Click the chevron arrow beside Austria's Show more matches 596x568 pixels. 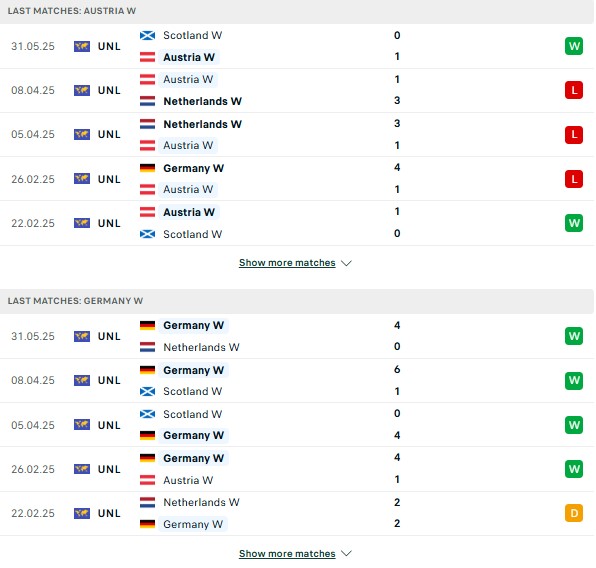pos(346,263)
